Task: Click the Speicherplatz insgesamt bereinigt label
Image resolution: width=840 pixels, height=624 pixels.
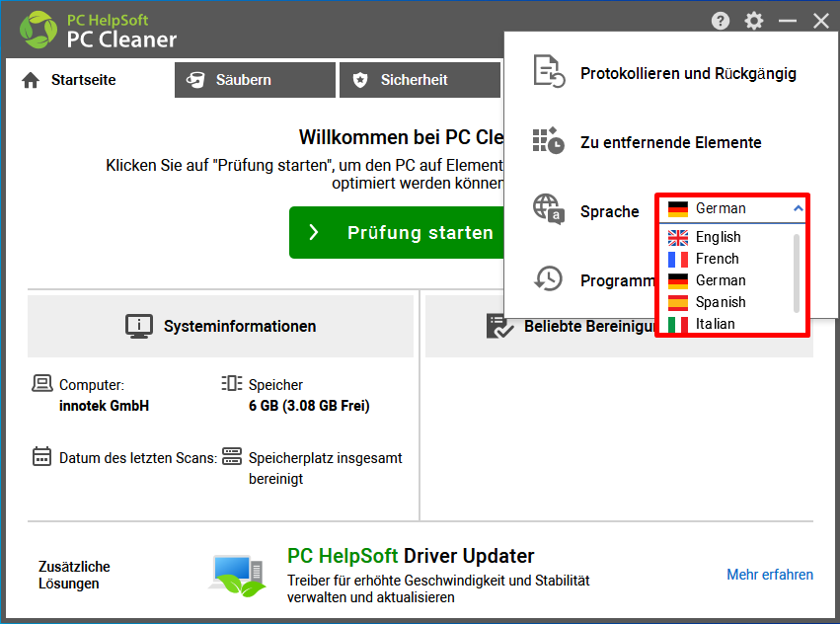Action: coord(325,468)
